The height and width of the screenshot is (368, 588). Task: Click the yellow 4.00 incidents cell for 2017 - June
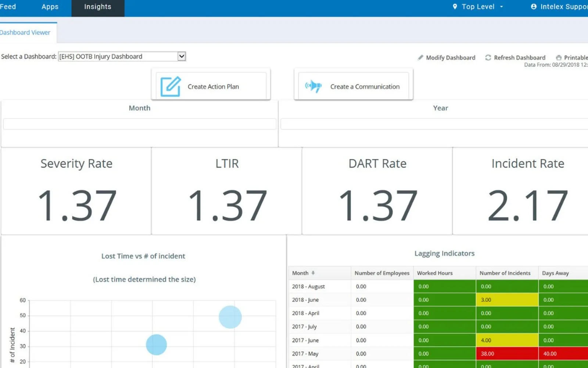tap(507, 340)
